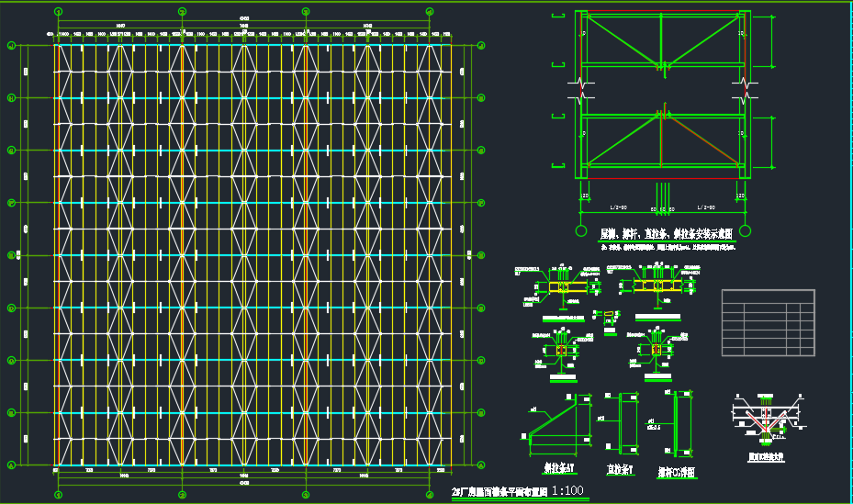This screenshot has width=853, height=504.
Task: Click axis bubble J at plan's upper left
Action: click(11, 46)
